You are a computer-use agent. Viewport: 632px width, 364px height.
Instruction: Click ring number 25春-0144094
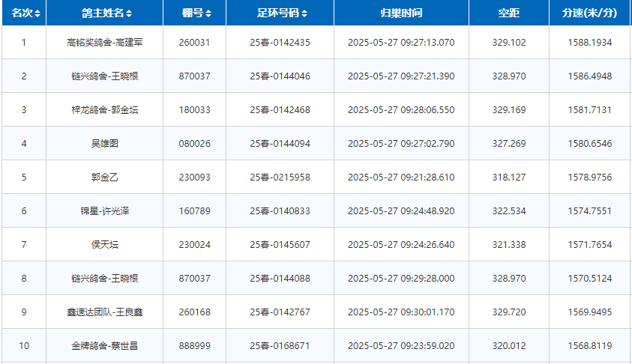pyautogui.click(x=280, y=143)
